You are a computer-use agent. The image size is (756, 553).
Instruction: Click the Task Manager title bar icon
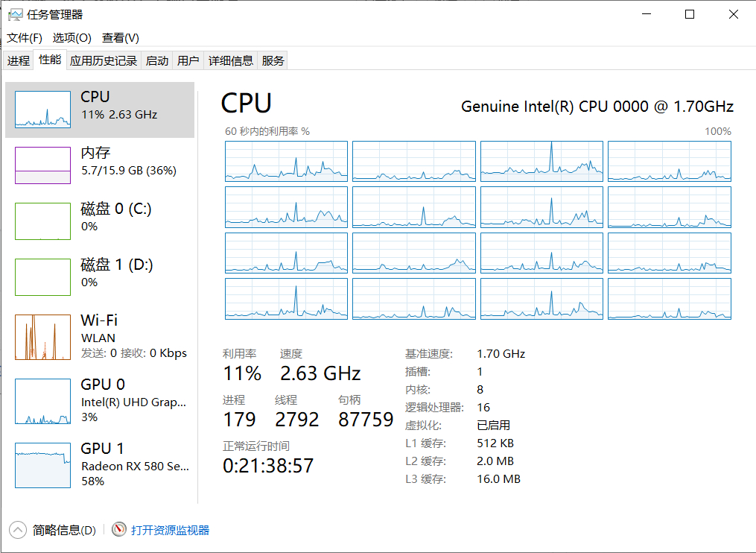pos(15,14)
